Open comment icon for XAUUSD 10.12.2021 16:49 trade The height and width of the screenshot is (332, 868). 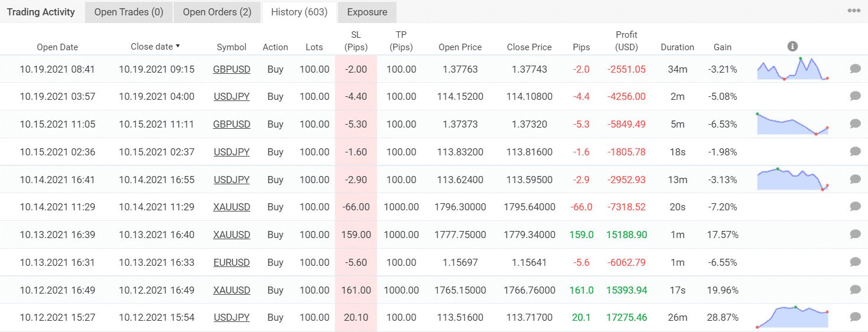point(855,289)
